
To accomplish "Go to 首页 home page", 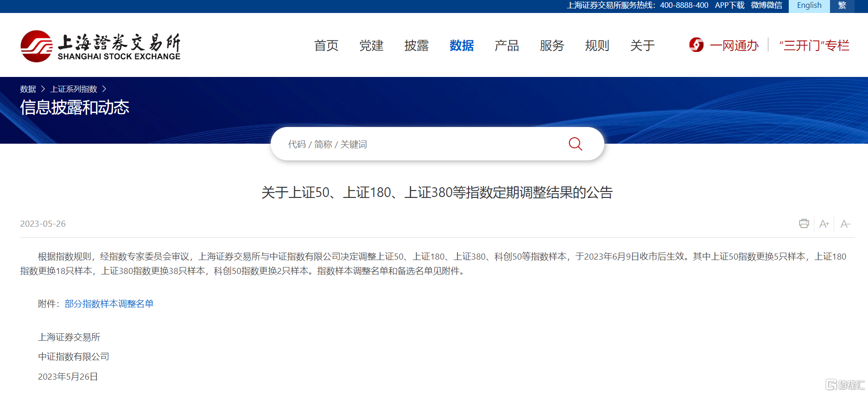I will click(326, 45).
